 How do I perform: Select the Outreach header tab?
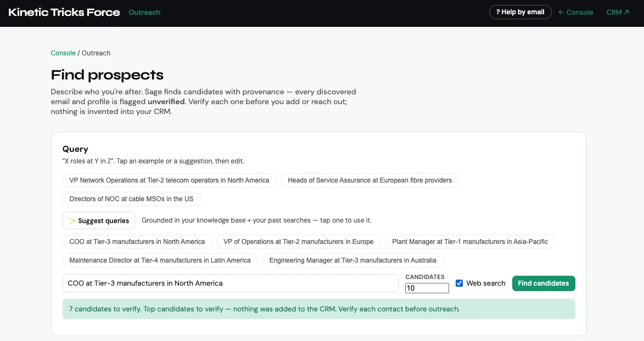pos(144,12)
